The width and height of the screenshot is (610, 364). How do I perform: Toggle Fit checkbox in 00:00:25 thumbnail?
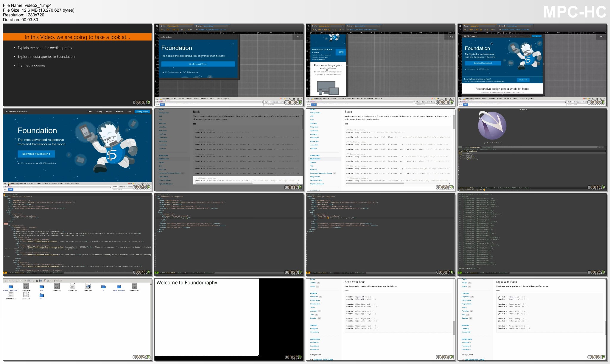click(x=189, y=29)
